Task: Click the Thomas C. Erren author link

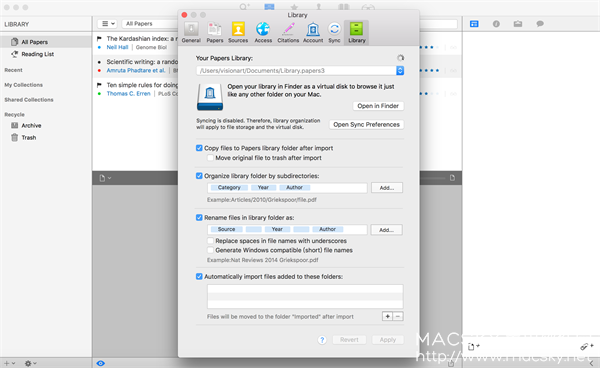Action: [128, 94]
